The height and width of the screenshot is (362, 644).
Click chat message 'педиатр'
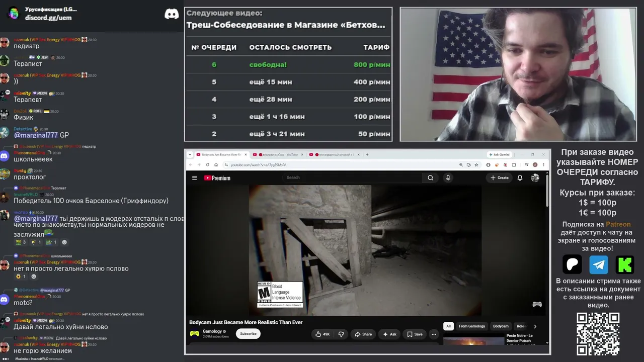point(26,46)
